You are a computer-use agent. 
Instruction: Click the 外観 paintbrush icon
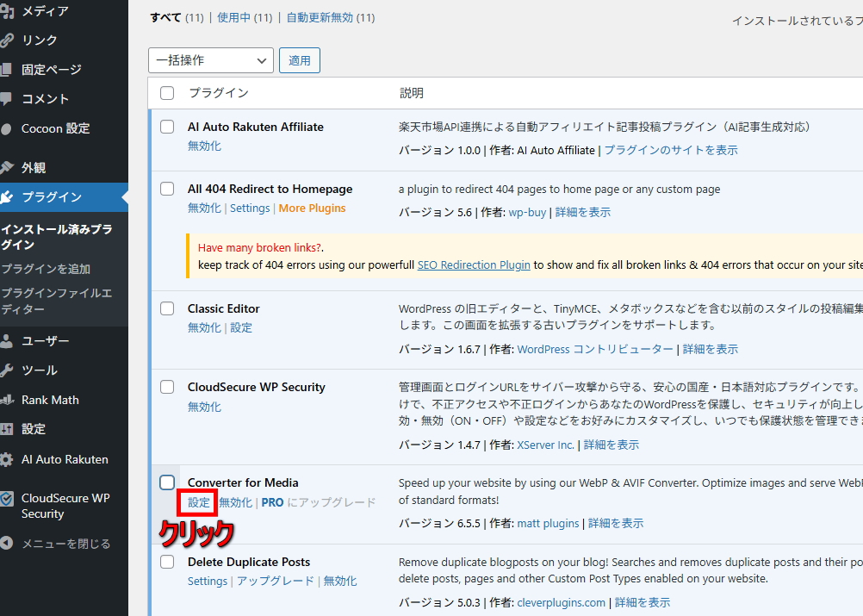pyautogui.click(x=7, y=168)
